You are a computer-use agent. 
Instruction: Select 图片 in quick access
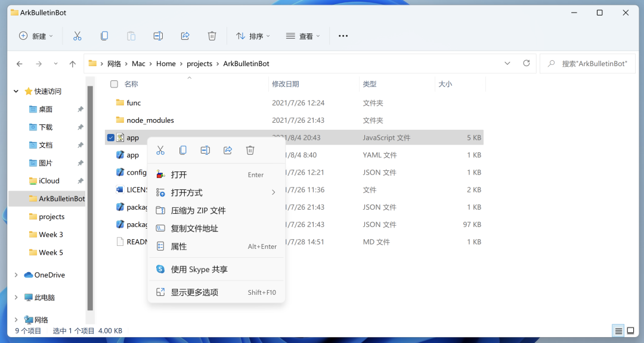pos(45,163)
